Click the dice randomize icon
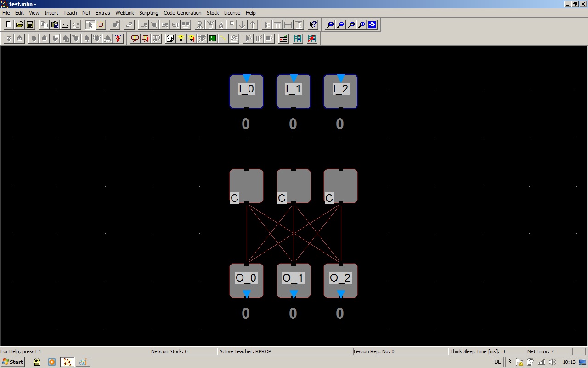Screen dimensions: 588x368 [170, 39]
